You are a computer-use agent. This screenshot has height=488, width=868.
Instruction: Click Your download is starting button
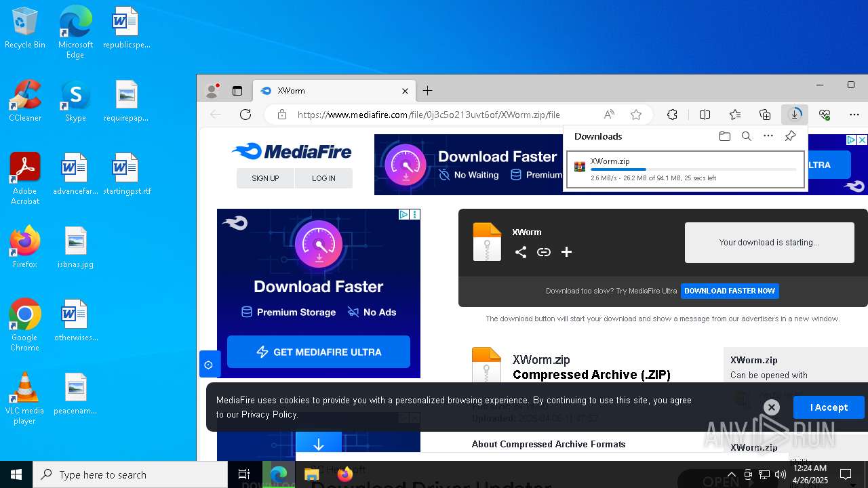click(769, 243)
